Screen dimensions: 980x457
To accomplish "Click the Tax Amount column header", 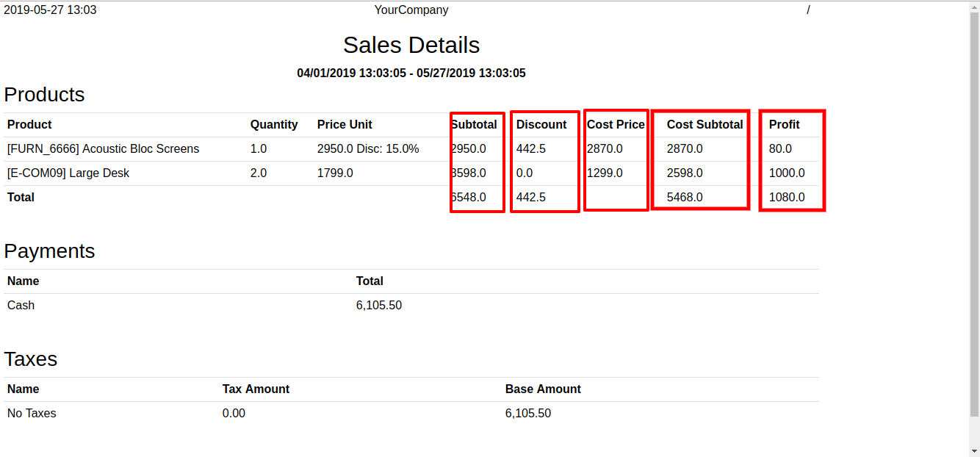I will [x=256, y=389].
